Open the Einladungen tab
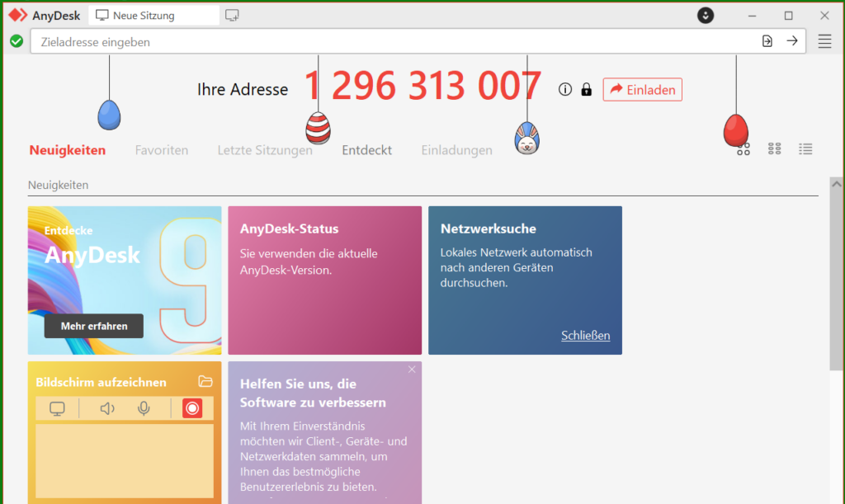 click(x=457, y=150)
